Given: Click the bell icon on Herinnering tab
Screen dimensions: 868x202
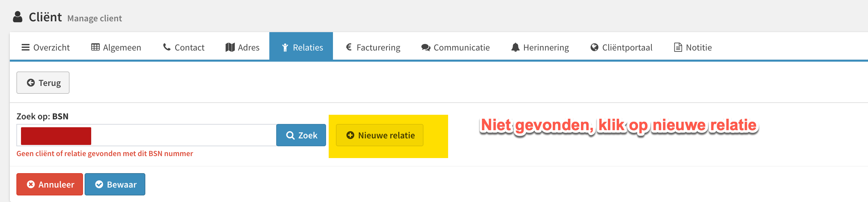Looking at the screenshot, I should (x=515, y=47).
